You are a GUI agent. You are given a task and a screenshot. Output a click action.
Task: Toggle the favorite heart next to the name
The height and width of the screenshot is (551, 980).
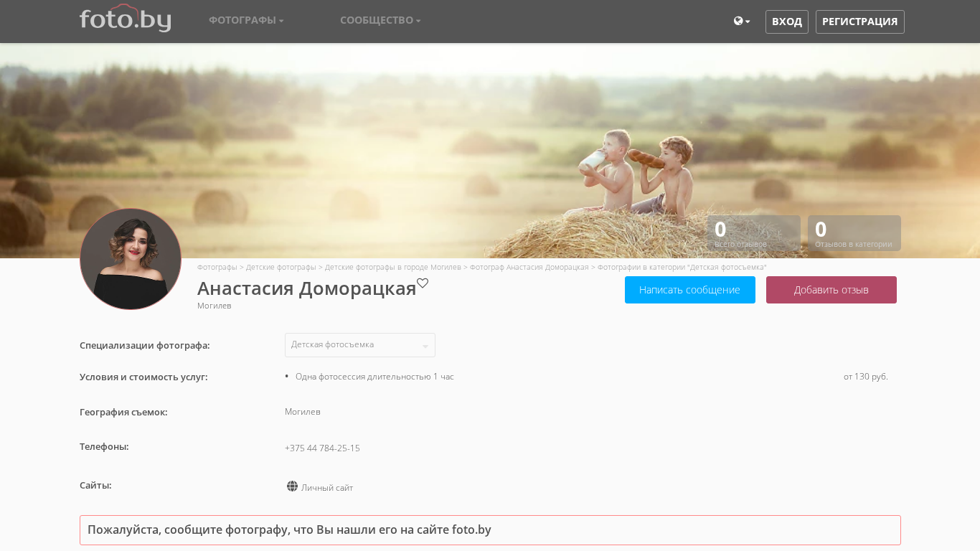[423, 283]
